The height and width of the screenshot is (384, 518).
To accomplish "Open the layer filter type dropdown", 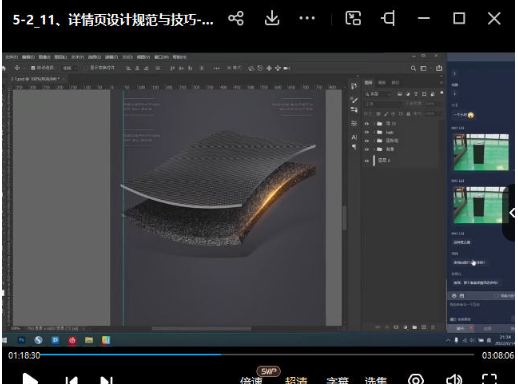I will pos(377,94).
